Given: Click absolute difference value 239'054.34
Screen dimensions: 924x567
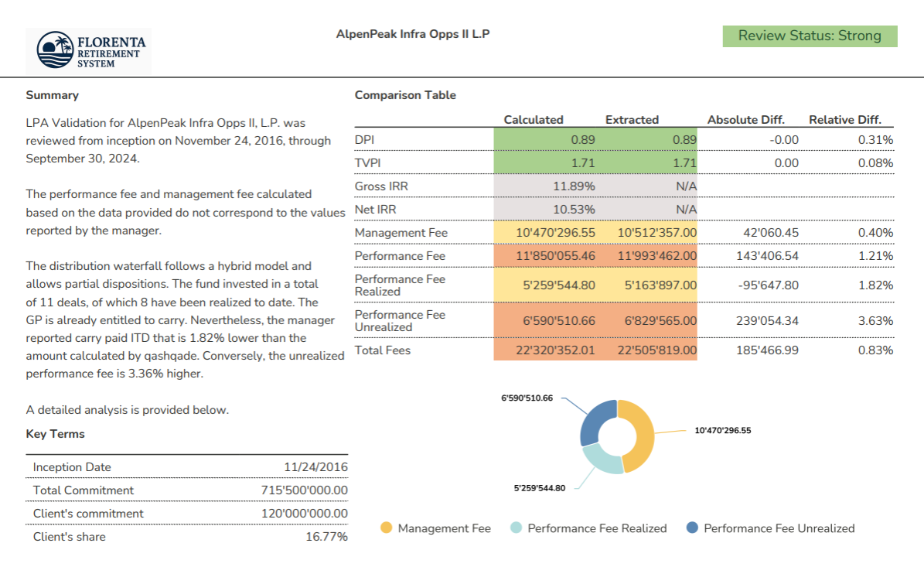Looking at the screenshot, I should click(767, 321).
